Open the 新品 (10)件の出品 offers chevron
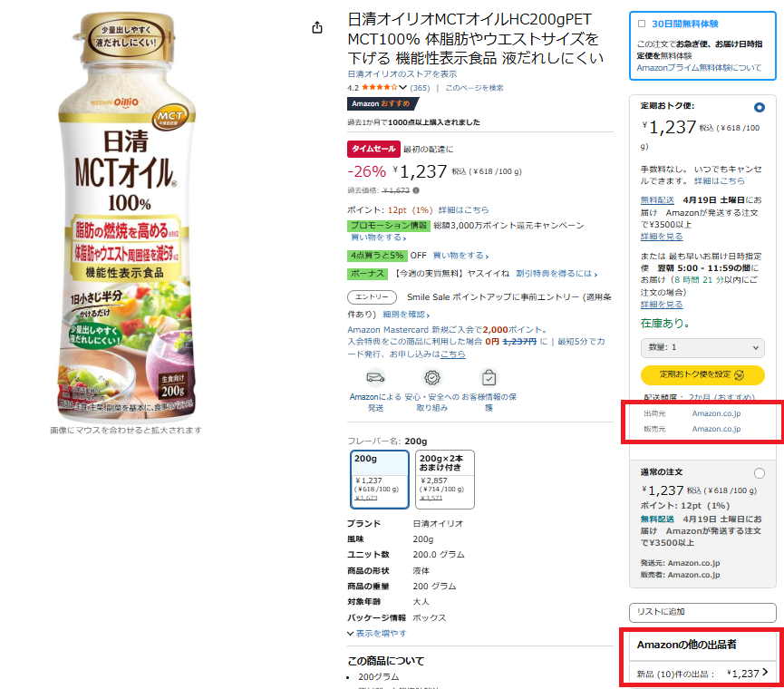 coord(765,673)
